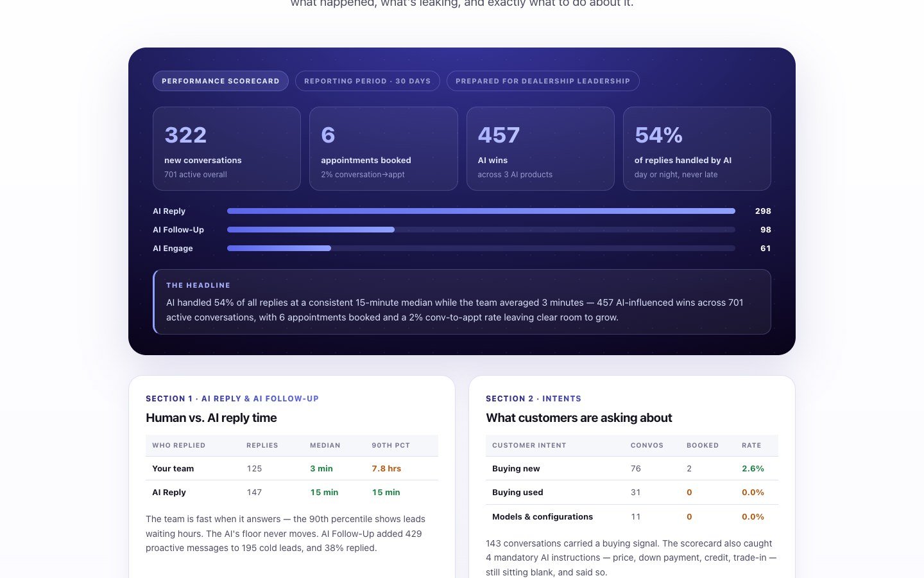The height and width of the screenshot is (578, 924).
Task: Click the AI Reply progress bar
Action: [481, 211]
